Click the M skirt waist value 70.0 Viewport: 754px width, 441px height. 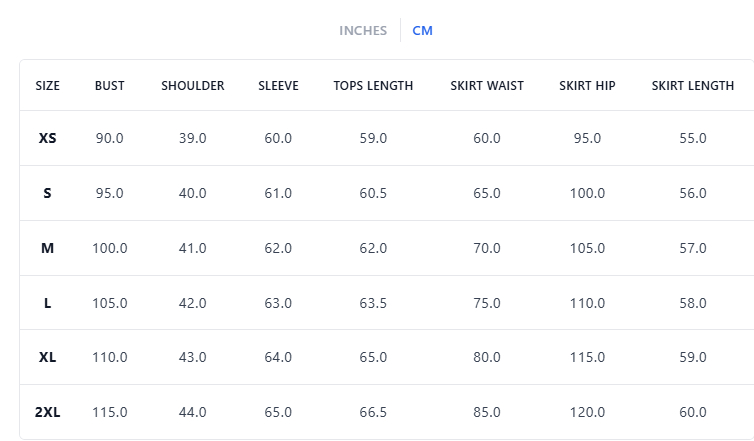click(x=487, y=248)
